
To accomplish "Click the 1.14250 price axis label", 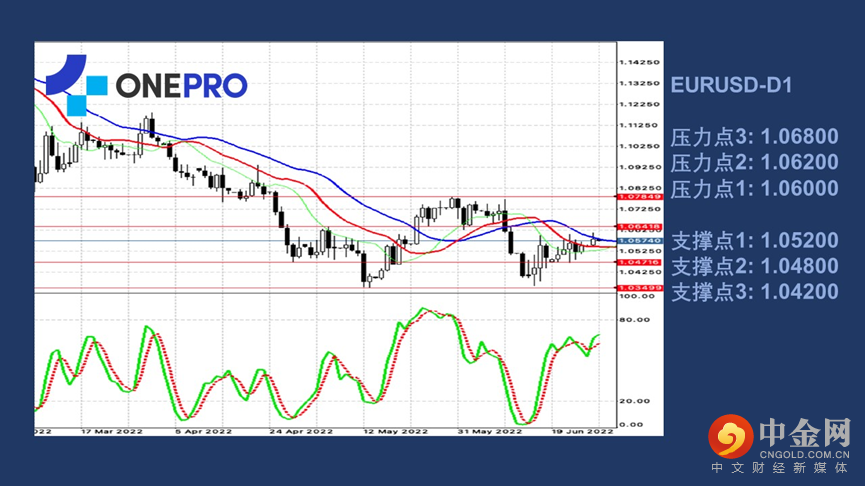I will tap(638, 62).
